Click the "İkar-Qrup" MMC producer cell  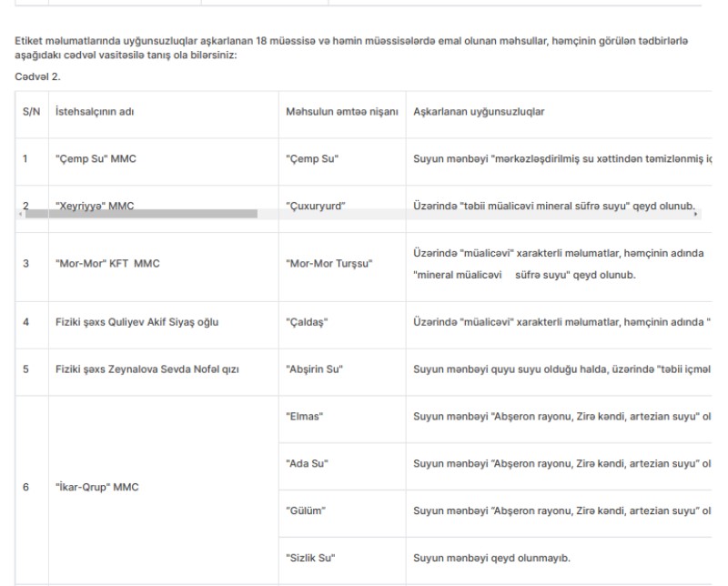pyautogui.click(x=94, y=486)
